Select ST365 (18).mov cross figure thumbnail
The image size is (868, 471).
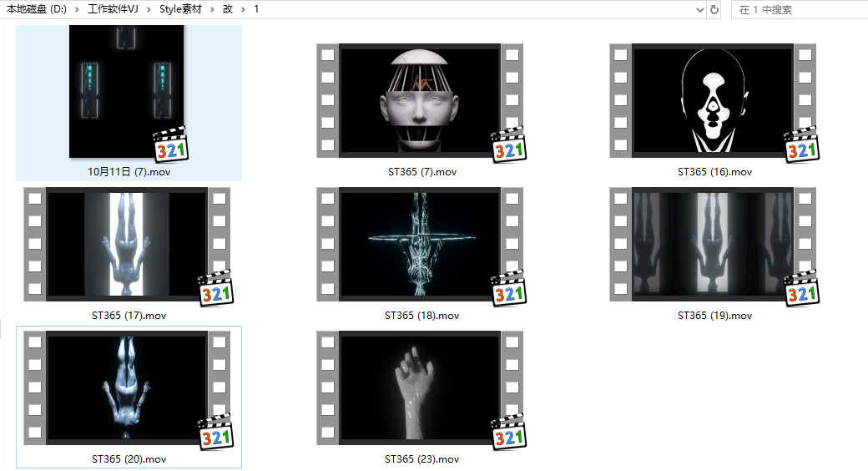coord(420,244)
